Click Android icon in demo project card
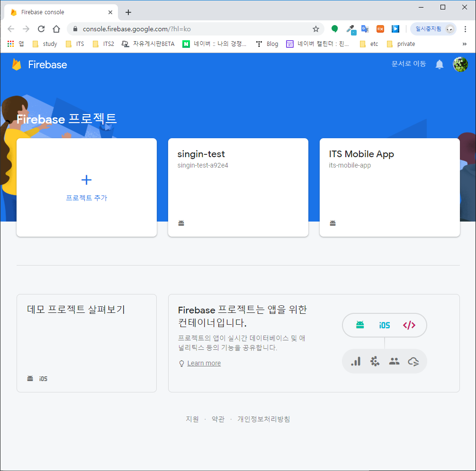 tap(30, 378)
